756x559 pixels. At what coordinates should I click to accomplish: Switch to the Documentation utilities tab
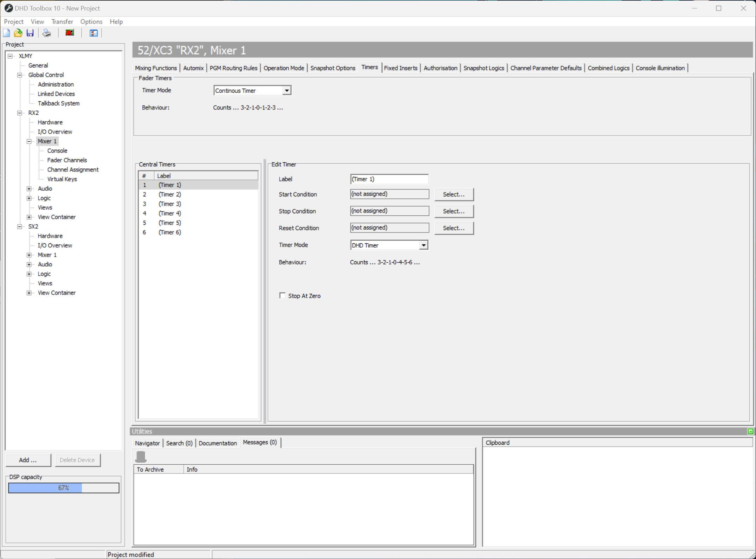pyautogui.click(x=218, y=443)
